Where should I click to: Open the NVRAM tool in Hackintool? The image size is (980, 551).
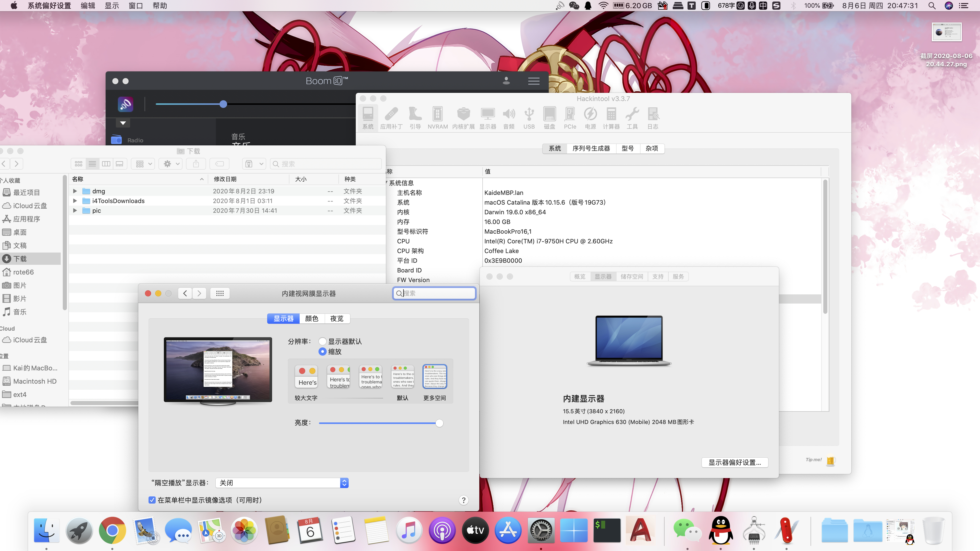click(x=437, y=118)
